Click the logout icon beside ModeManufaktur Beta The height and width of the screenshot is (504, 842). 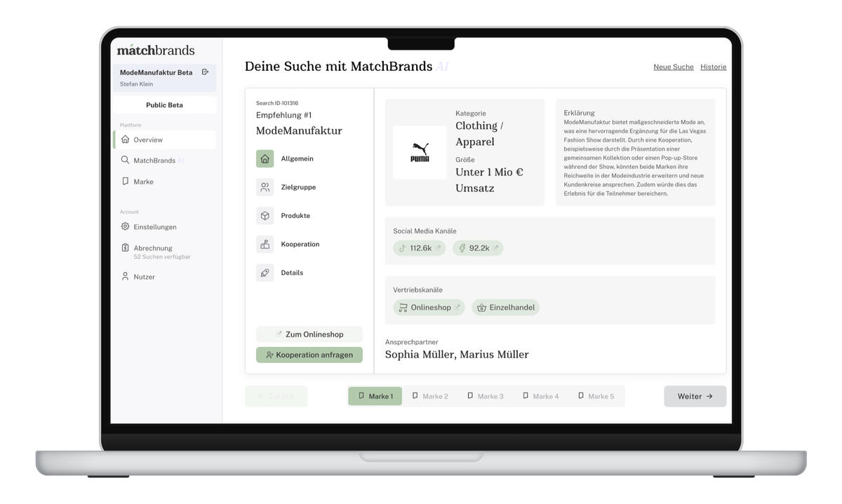(x=205, y=72)
